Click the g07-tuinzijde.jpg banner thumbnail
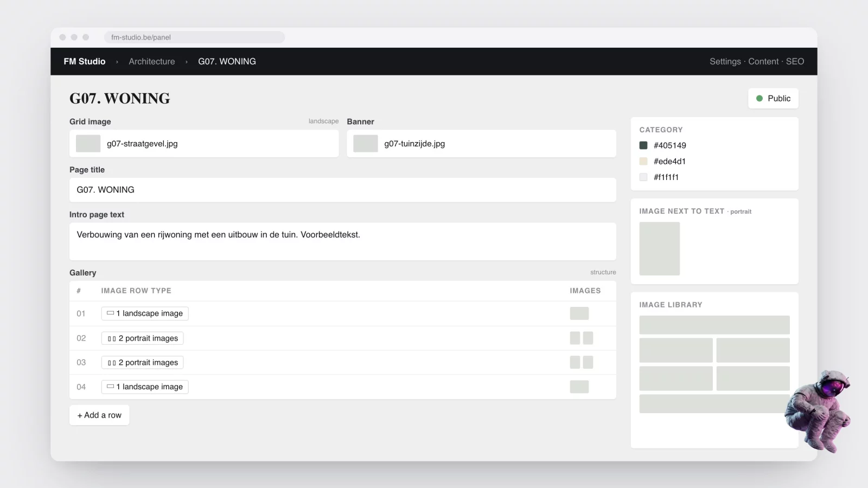 pyautogui.click(x=366, y=144)
